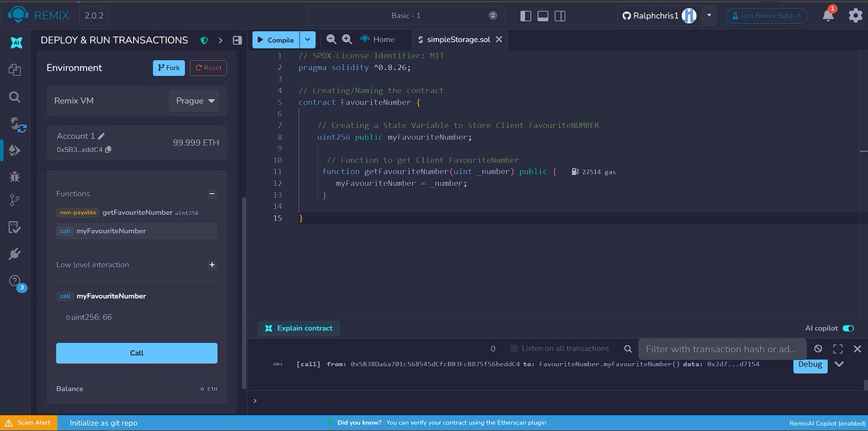Toggle the AI copilot switch

(848, 328)
